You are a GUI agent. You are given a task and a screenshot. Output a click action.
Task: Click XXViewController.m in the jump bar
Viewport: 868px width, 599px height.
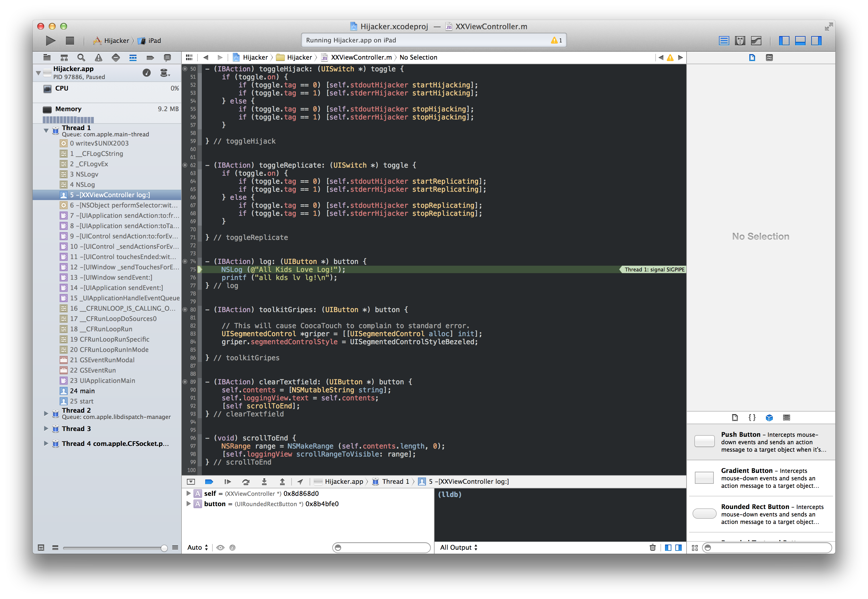coord(357,57)
